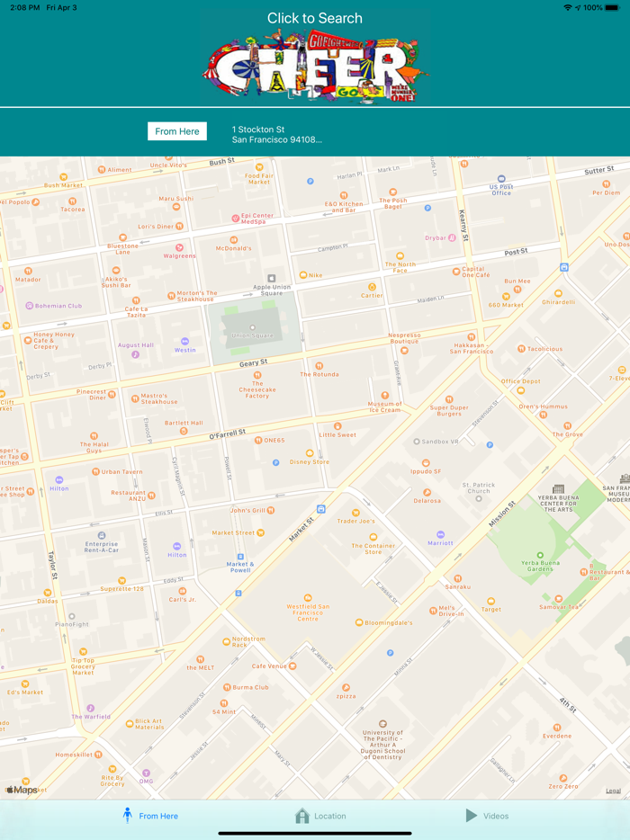Image resolution: width=630 pixels, height=840 pixels.
Task: Tap the Ghirardelli shop pin
Action: click(558, 293)
